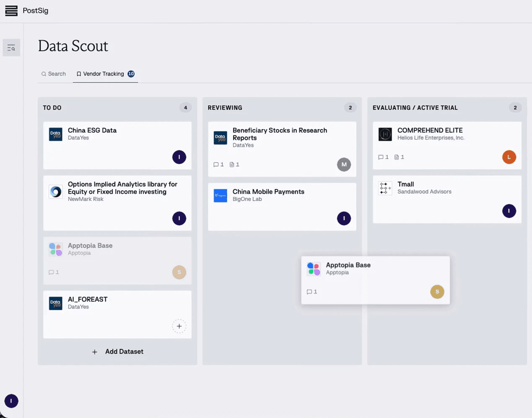
Task: Click Apptopia logo on the dragged card
Action: click(x=314, y=269)
